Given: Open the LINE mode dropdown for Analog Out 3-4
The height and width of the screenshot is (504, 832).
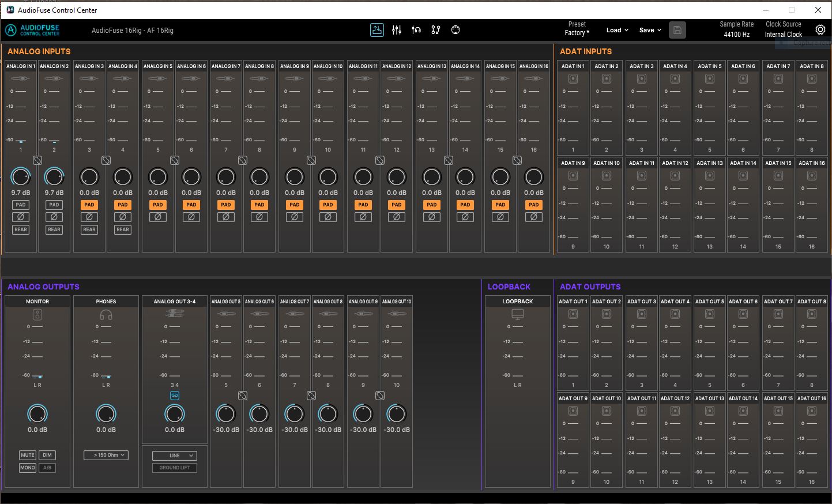Looking at the screenshot, I should (174, 455).
